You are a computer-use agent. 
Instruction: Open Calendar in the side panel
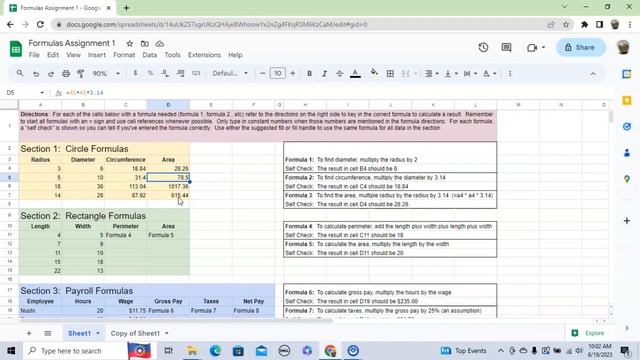(627, 74)
